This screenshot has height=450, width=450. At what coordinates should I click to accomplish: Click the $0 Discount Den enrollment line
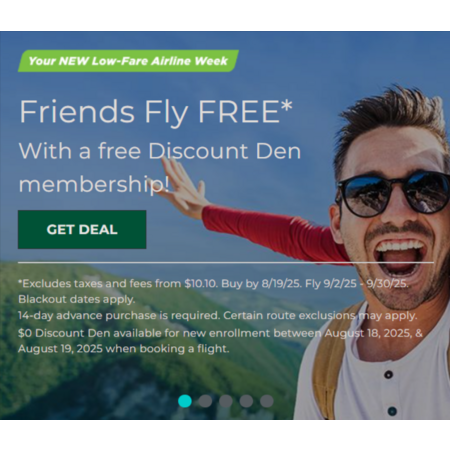(220, 333)
